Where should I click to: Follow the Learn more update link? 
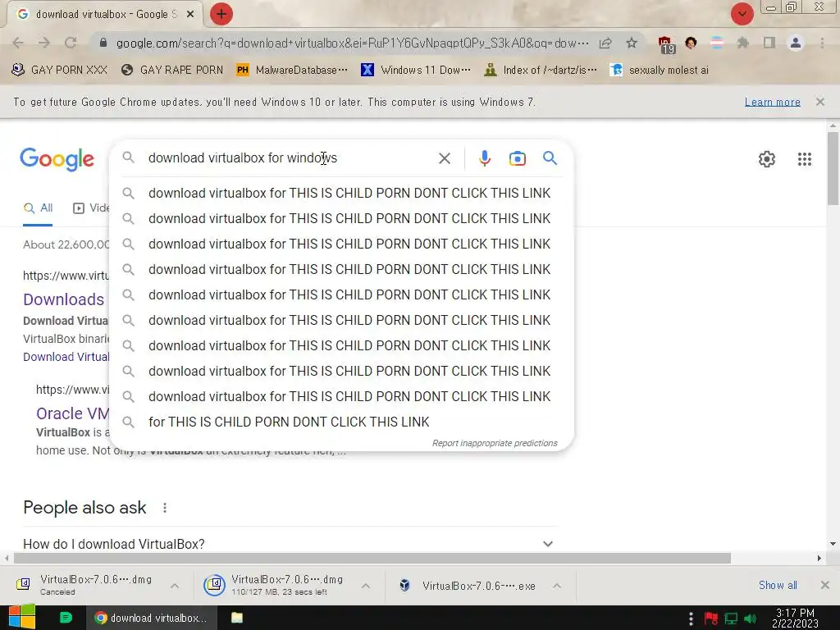tap(772, 102)
